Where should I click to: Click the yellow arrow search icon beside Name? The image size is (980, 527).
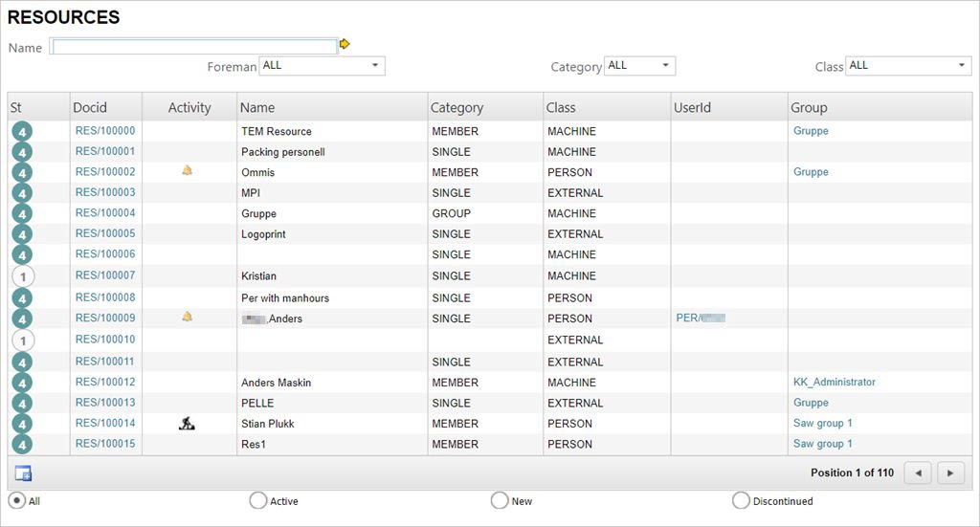pos(345,44)
